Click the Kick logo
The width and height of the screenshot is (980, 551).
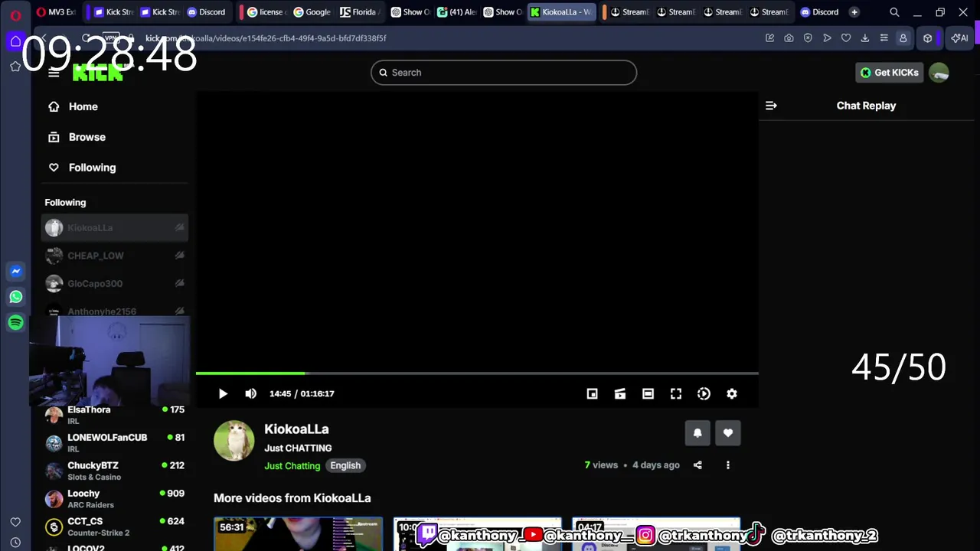click(97, 73)
